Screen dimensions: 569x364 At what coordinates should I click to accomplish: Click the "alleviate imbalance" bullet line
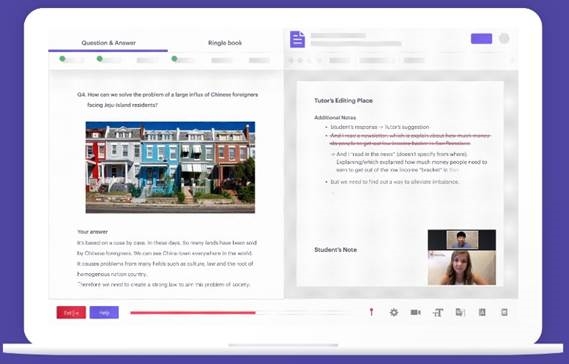tap(394, 182)
